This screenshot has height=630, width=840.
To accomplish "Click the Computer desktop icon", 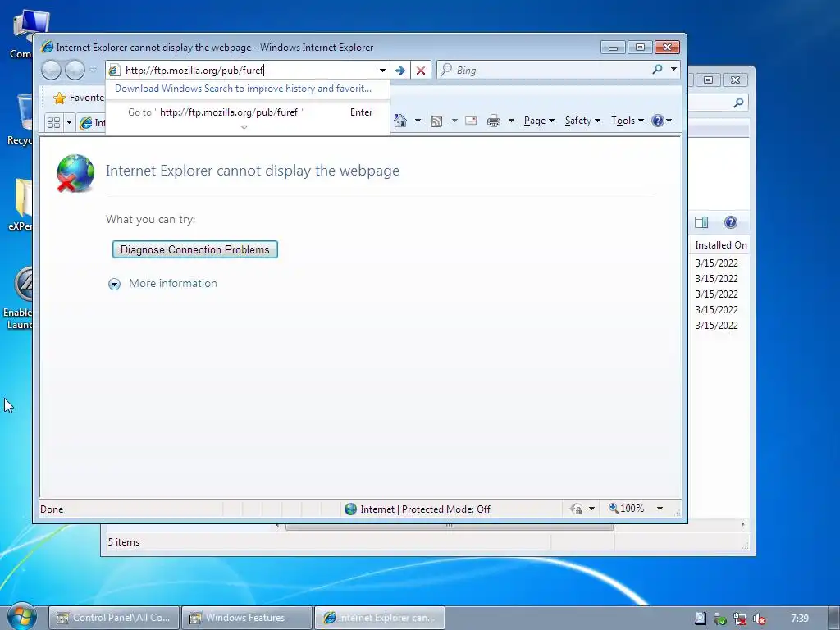I will tap(21, 34).
